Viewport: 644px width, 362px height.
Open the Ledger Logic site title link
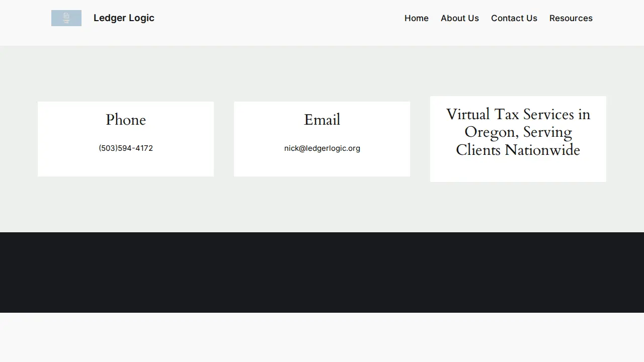124,18
